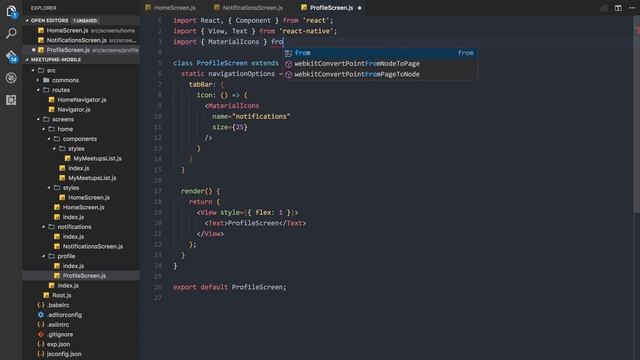Viewport: 640px width, 360px height.
Task: Place cursor on 'export default ProfileScreen;' line
Action: coord(230,287)
